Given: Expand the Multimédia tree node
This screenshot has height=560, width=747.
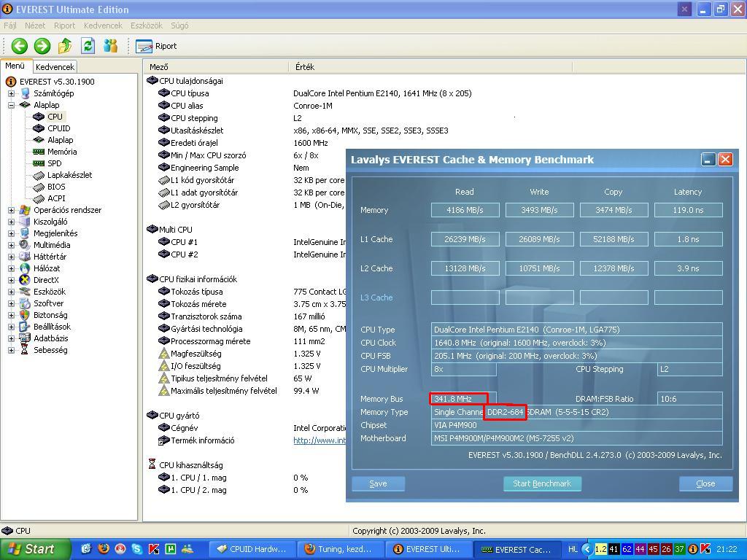Looking at the screenshot, I should pos(12,245).
